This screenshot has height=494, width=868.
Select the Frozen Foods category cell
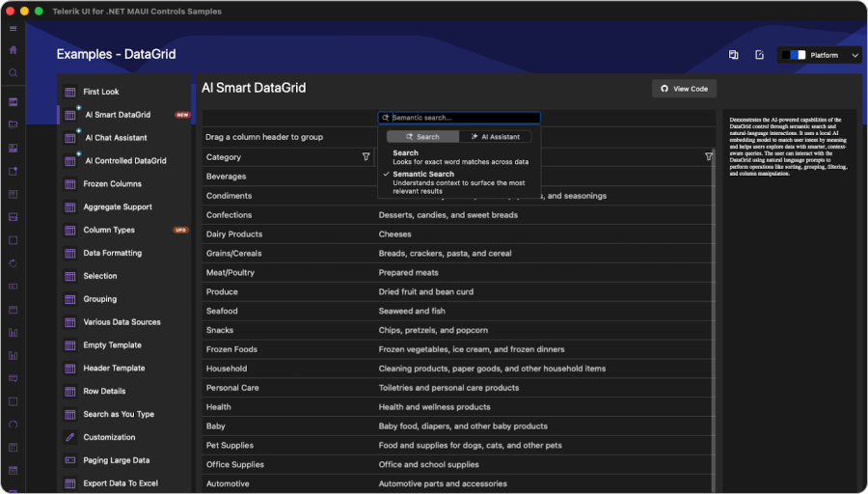[x=287, y=349]
